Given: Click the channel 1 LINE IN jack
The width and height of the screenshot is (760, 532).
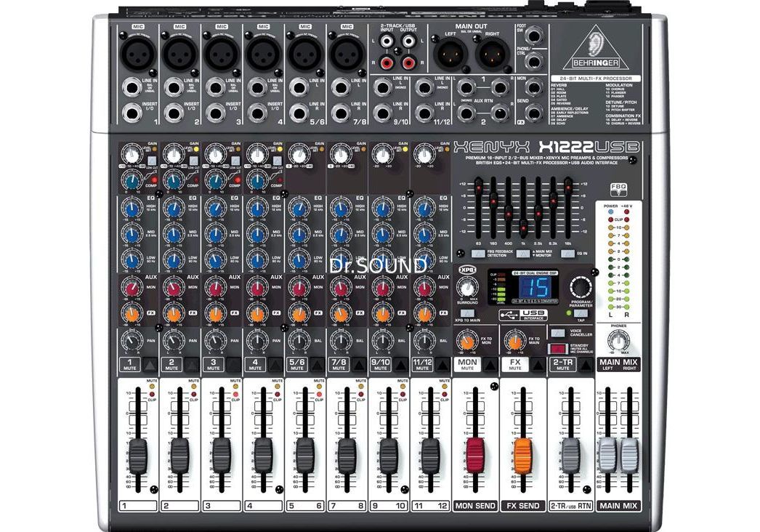Looking at the screenshot, I should pos(132,89).
